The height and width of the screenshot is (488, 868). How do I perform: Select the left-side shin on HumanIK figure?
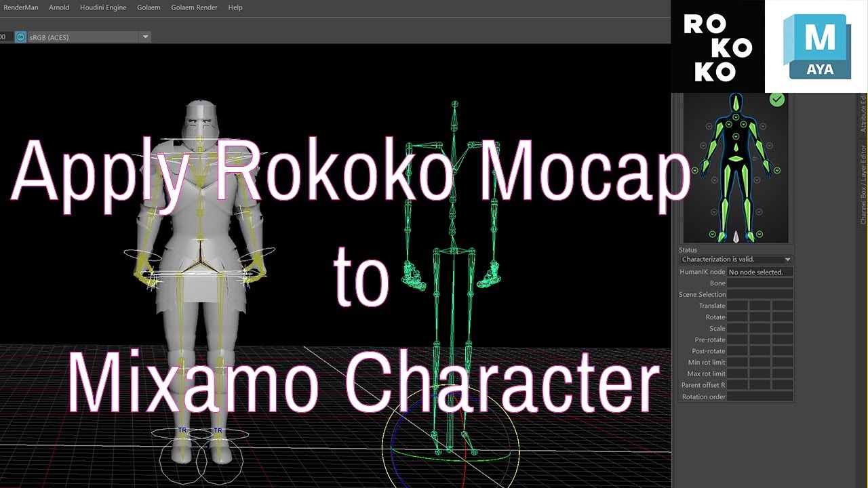(724, 214)
